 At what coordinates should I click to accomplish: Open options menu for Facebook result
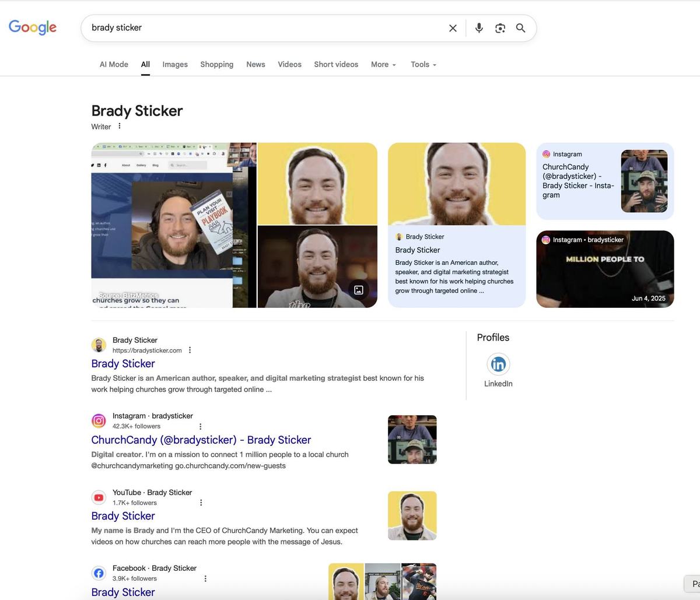point(205,578)
